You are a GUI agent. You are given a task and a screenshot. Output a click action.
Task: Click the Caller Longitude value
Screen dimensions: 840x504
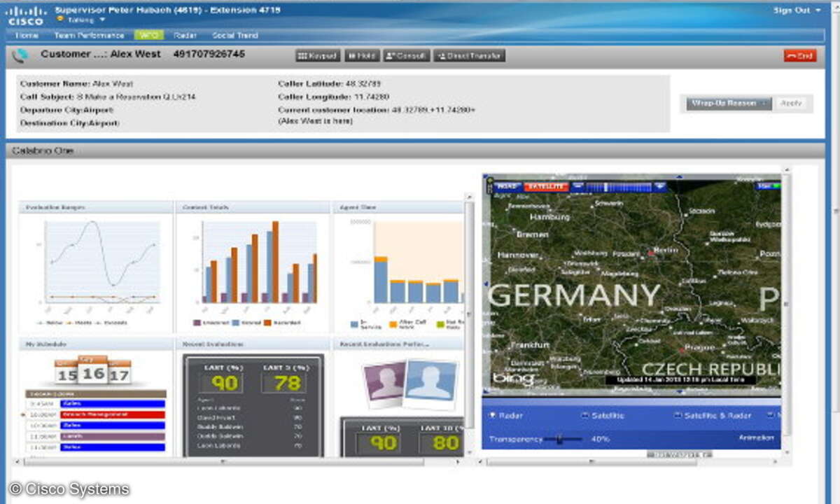tap(372, 97)
